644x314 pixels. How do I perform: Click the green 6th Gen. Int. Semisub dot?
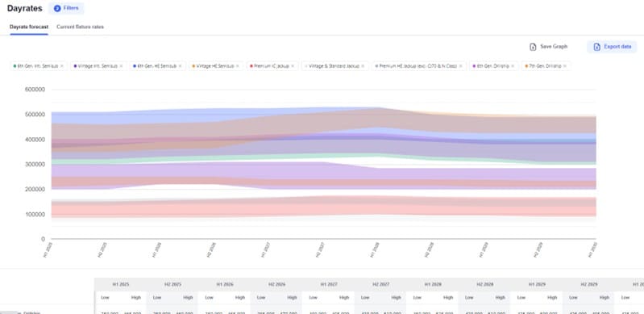coord(15,66)
